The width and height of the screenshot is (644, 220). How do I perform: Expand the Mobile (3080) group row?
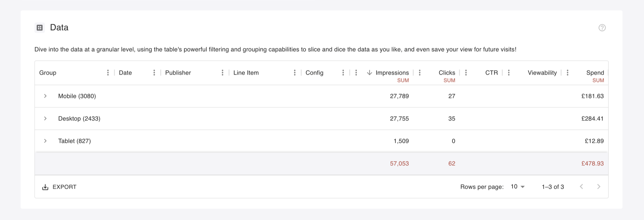click(45, 96)
